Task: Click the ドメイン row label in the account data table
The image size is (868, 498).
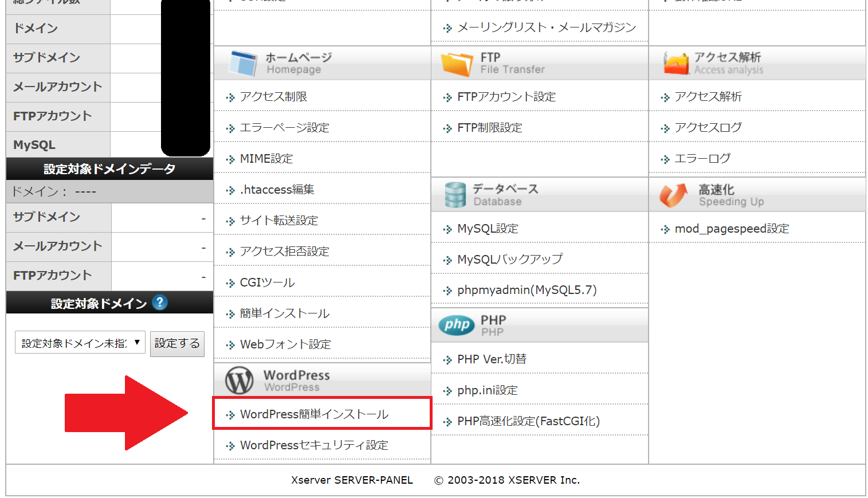Action: click(x=36, y=28)
